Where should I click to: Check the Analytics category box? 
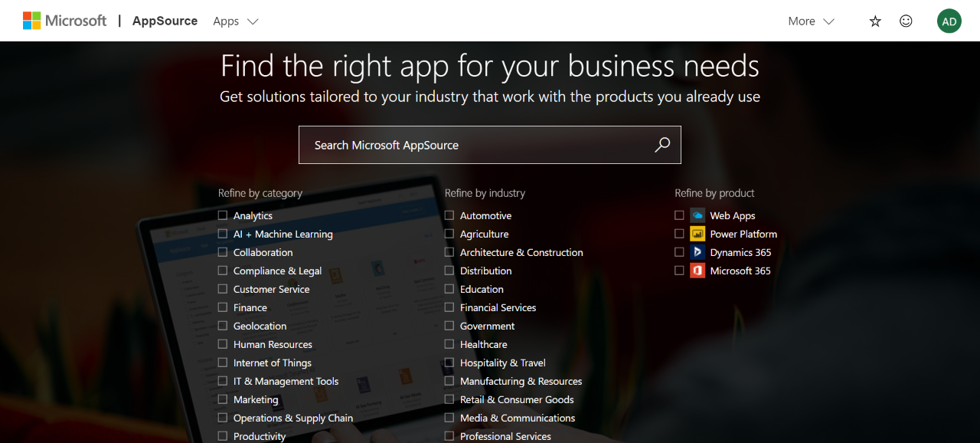[x=223, y=215]
